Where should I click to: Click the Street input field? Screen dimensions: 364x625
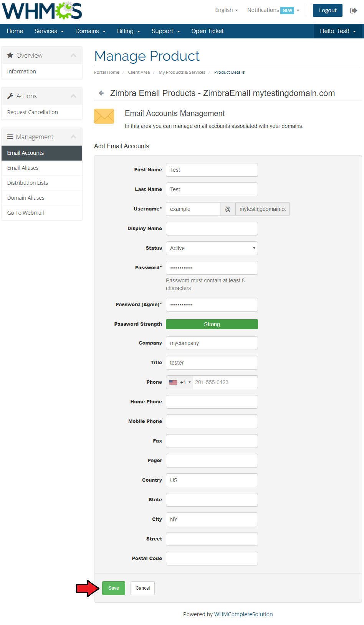212,539
